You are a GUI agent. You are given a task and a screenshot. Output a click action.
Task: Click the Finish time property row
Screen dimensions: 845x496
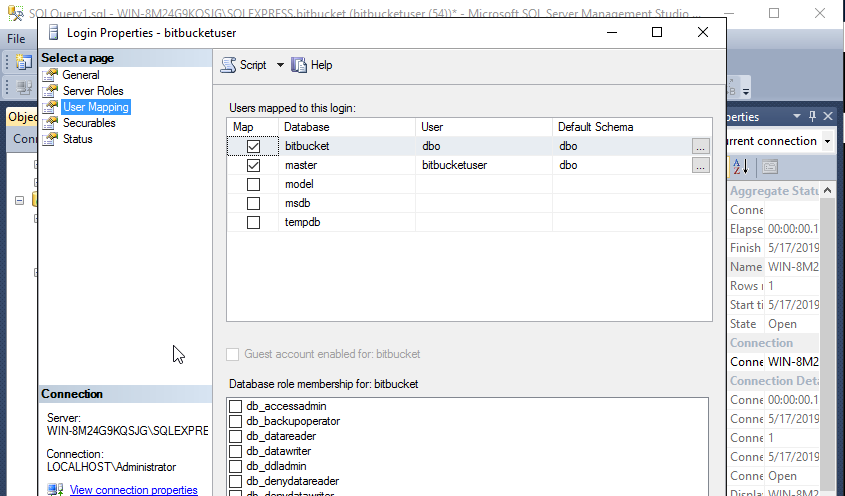pyautogui.click(x=774, y=248)
